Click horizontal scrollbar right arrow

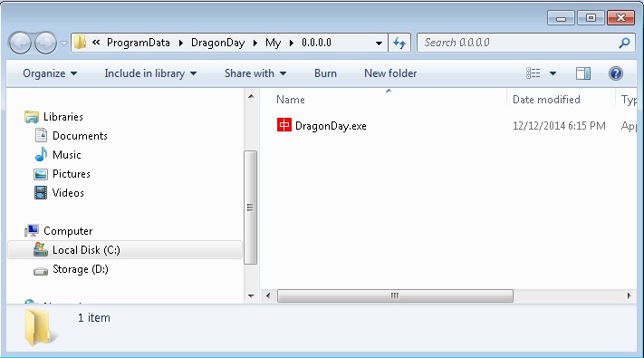pyautogui.click(x=629, y=296)
